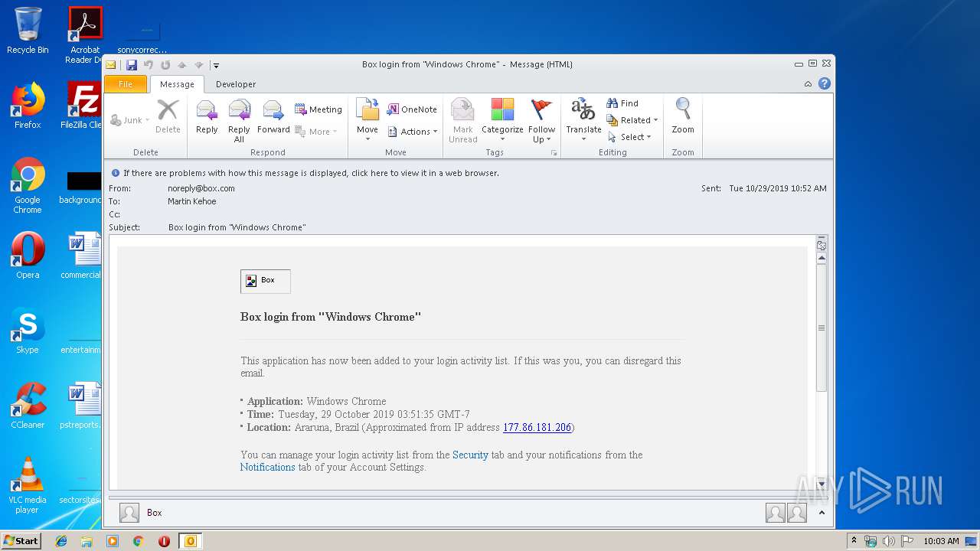Click the blocked Box logo image

(x=265, y=281)
